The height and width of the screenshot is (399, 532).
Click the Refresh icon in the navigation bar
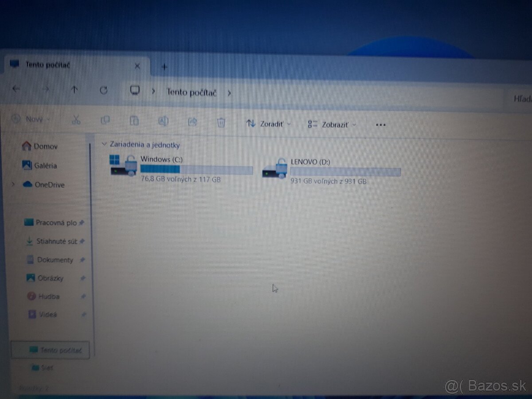click(x=104, y=90)
